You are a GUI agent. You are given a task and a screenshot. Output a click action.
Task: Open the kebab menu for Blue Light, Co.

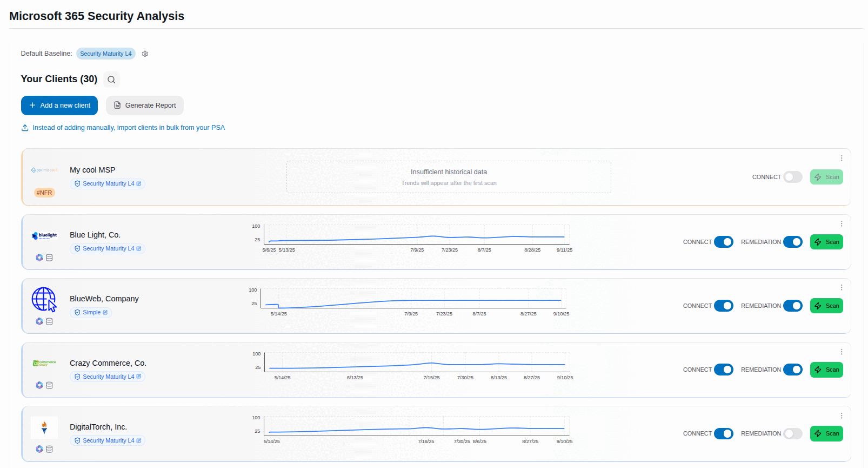(x=842, y=223)
